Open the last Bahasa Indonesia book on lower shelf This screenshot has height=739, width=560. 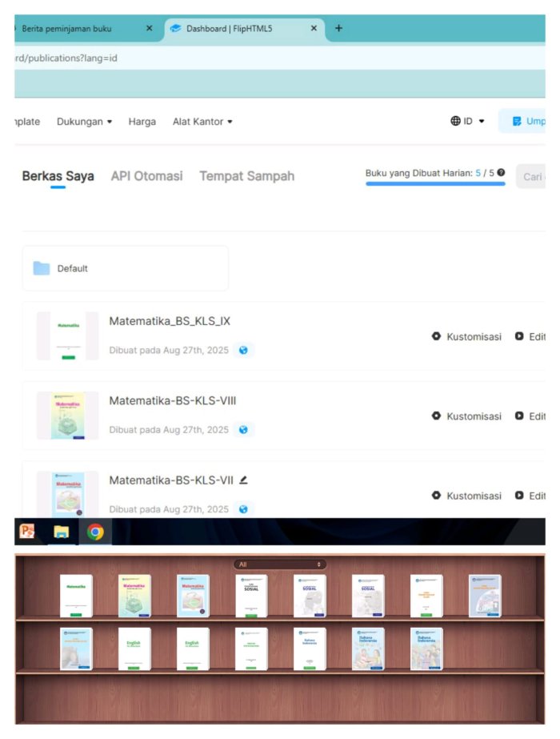tap(426, 649)
